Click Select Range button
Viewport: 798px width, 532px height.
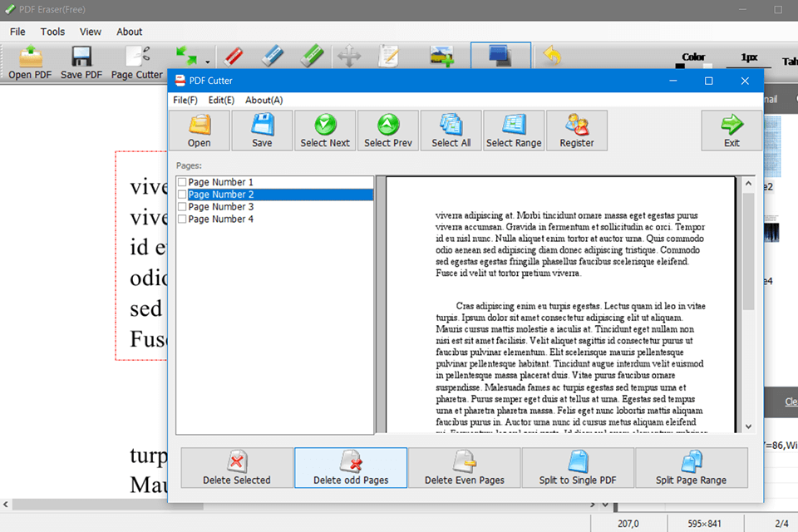point(514,131)
